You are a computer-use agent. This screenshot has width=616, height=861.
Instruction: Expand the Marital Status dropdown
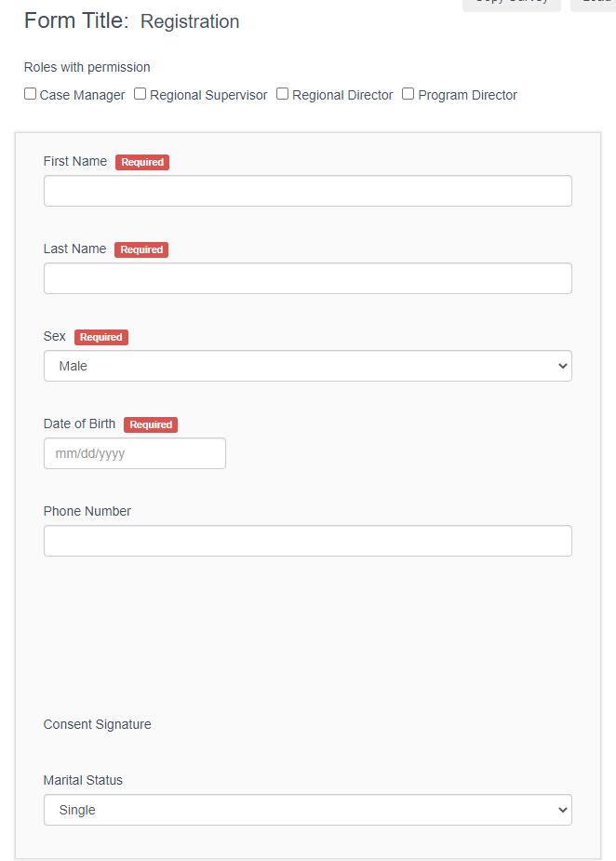click(x=307, y=810)
